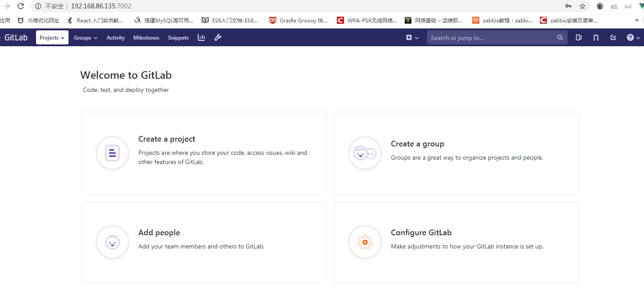Click the search magnifier icon
Image resolution: width=644 pixels, height=303 pixels.
560,37
